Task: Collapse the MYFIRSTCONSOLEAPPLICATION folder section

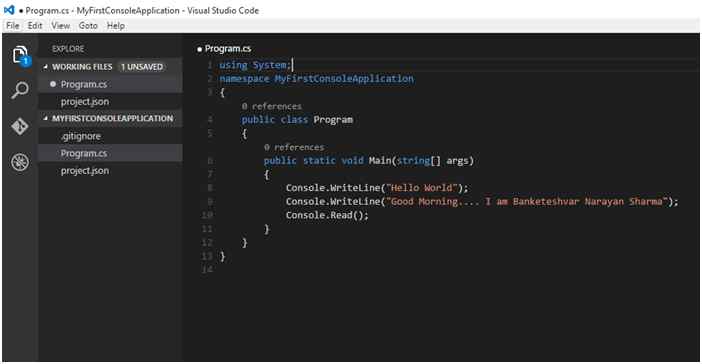Action: coord(45,118)
